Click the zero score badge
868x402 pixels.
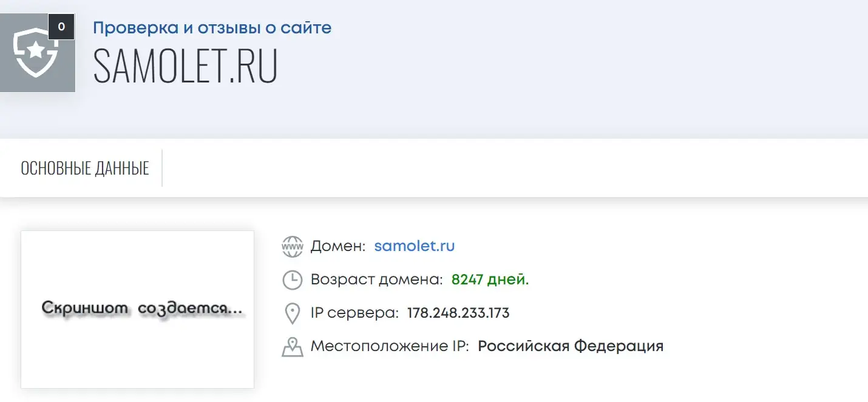click(x=61, y=27)
